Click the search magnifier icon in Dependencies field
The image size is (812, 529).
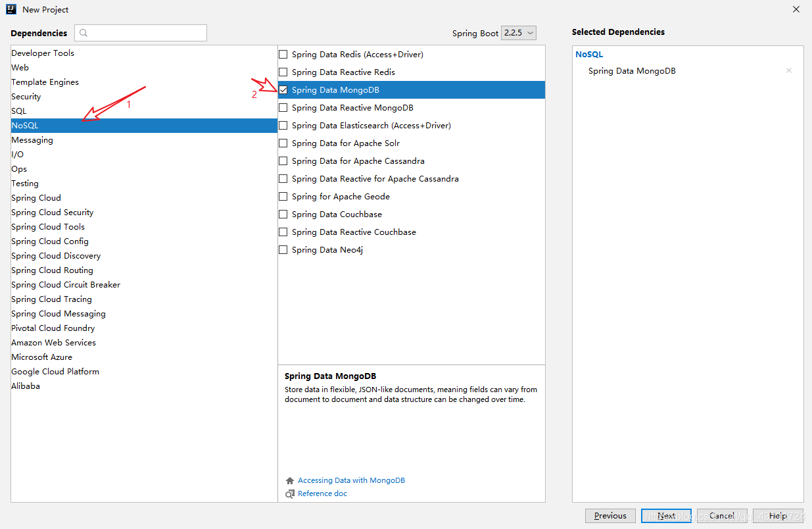pyautogui.click(x=84, y=33)
